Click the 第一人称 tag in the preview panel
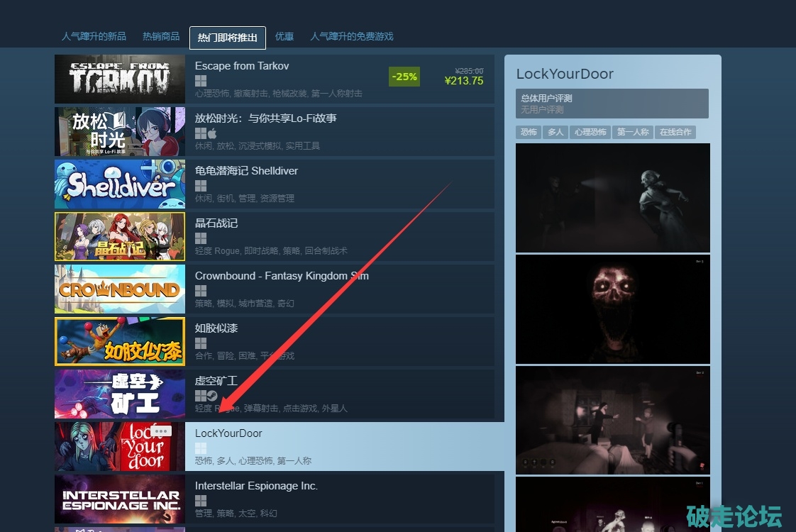796x532 pixels. tap(633, 132)
